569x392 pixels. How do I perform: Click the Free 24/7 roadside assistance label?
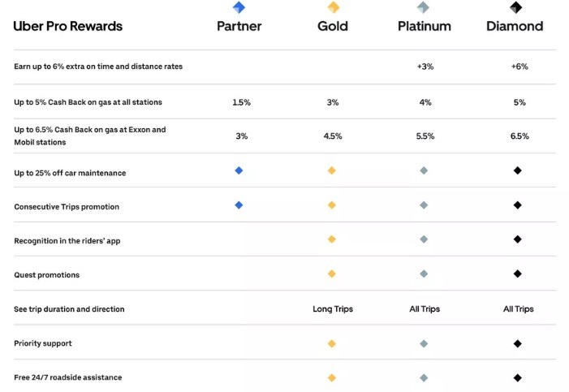click(x=68, y=377)
